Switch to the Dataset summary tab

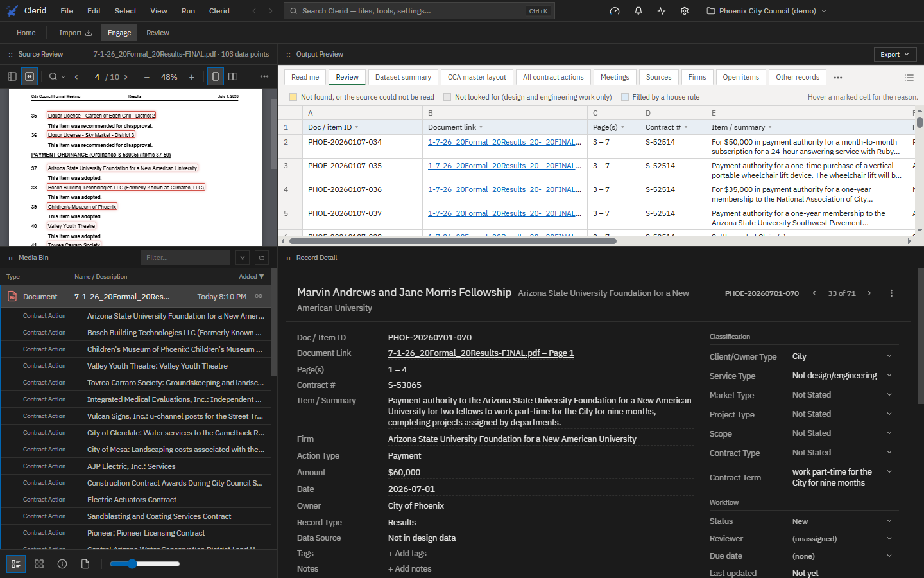point(403,78)
